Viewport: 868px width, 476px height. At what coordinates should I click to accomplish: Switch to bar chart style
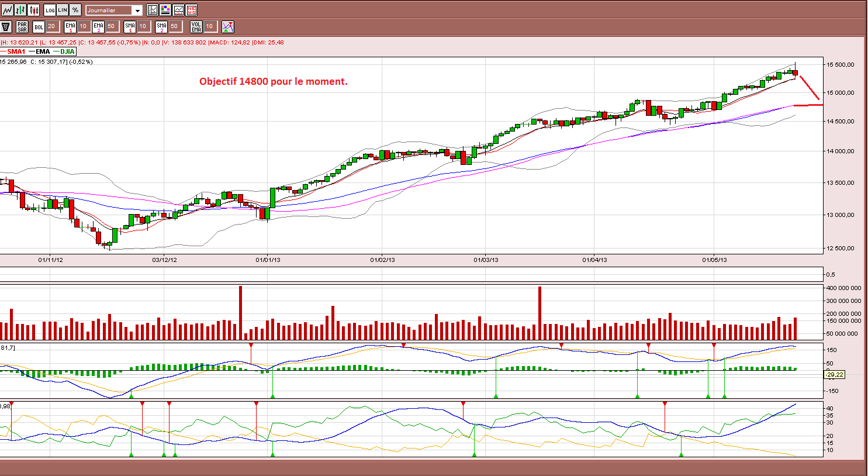[20, 10]
